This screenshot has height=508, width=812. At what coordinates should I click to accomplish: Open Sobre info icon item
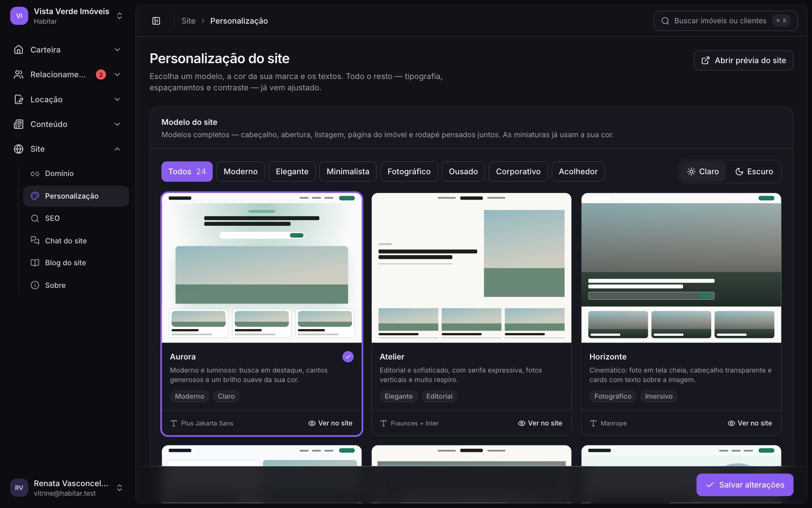[35, 285]
